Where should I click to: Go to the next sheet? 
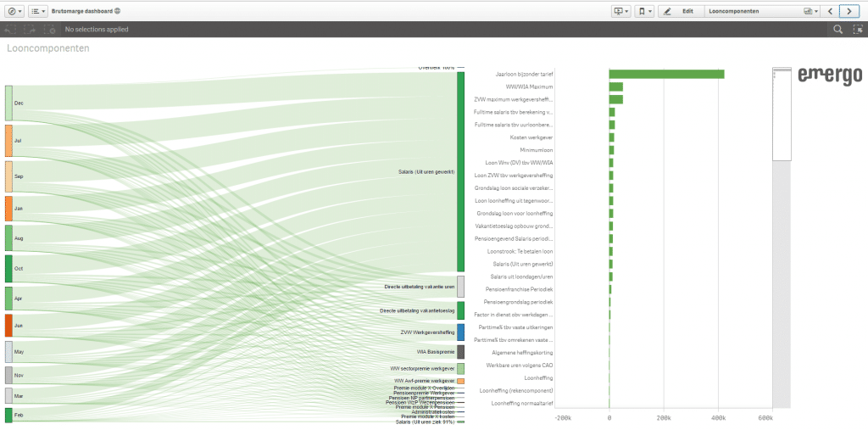849,11
